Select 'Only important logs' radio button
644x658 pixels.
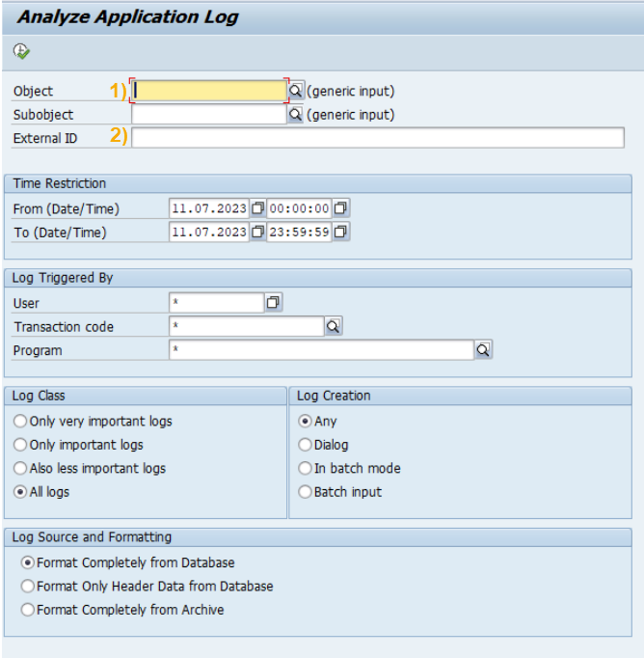(20, 445)
